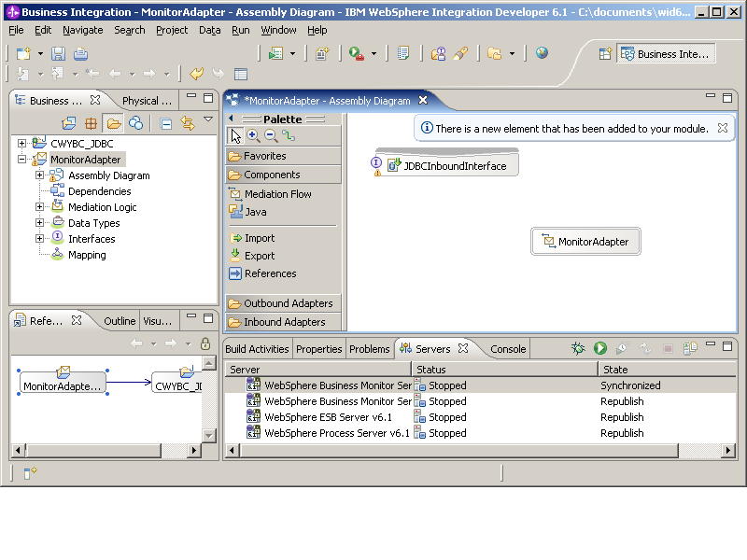
Task: Select the WebSphere ESB Server v6.1 row
Action: pyautogui.click(x=481, y=417)
